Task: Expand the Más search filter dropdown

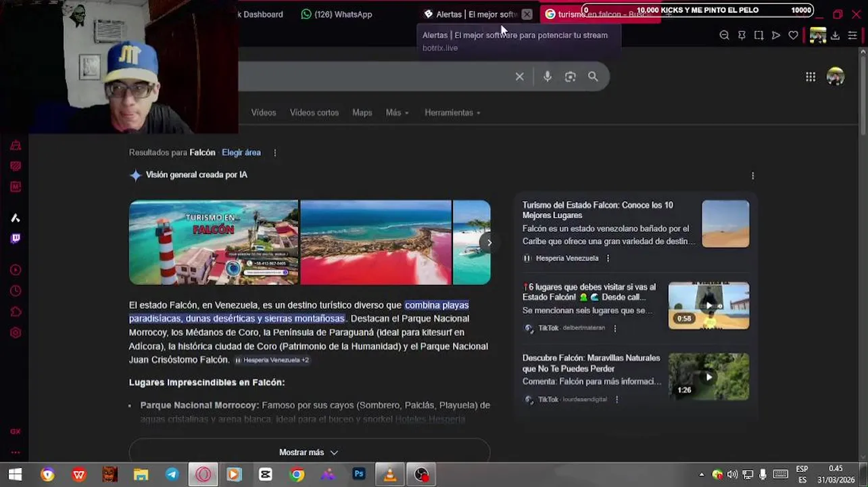Action: coord(397,112)
